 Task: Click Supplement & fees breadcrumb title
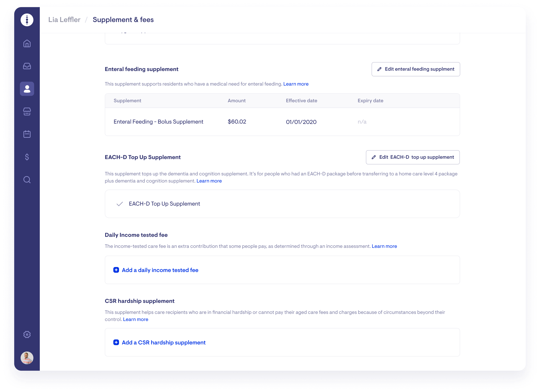point(123,20)
